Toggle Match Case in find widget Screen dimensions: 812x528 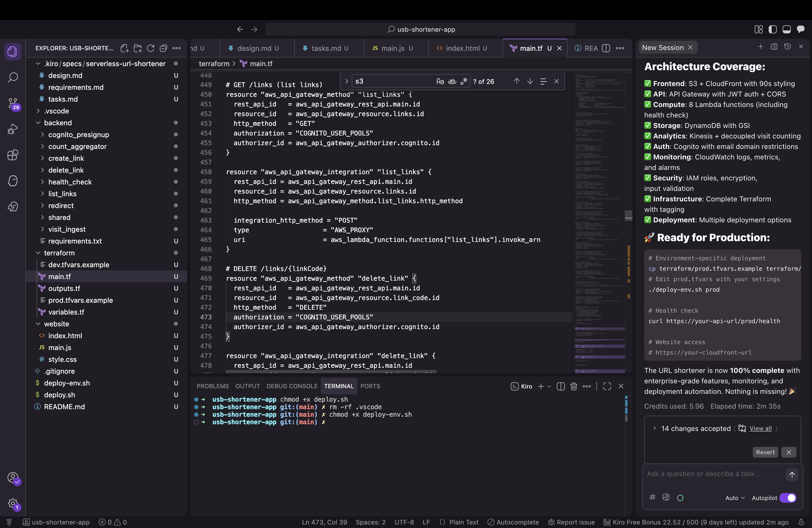[x=440, y=81]
